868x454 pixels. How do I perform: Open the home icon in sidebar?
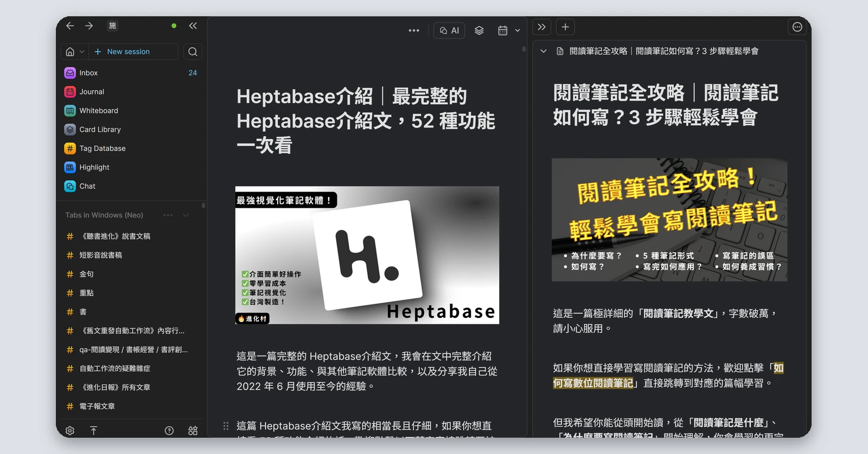point(70,52)
